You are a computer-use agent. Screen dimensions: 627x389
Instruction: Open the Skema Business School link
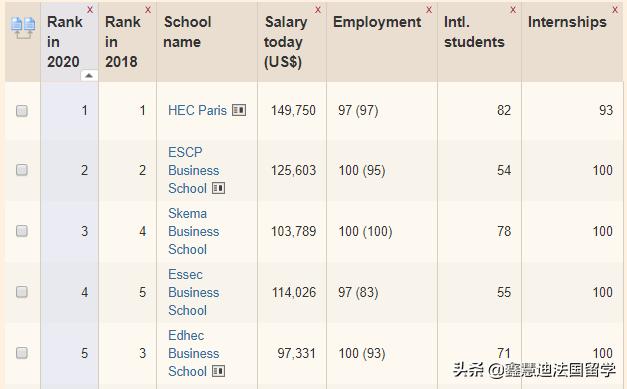pyautogui.click(x=194, y=231)
